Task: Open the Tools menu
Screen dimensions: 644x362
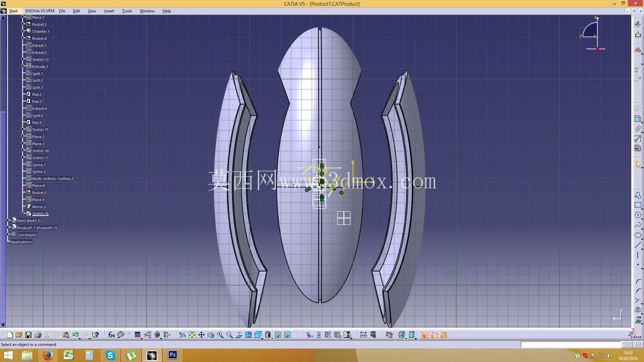Action: 127,11
